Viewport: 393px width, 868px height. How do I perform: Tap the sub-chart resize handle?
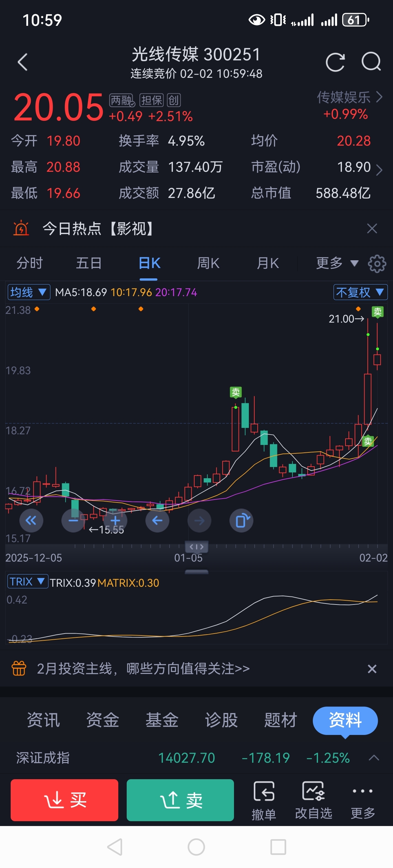point(196,572)
